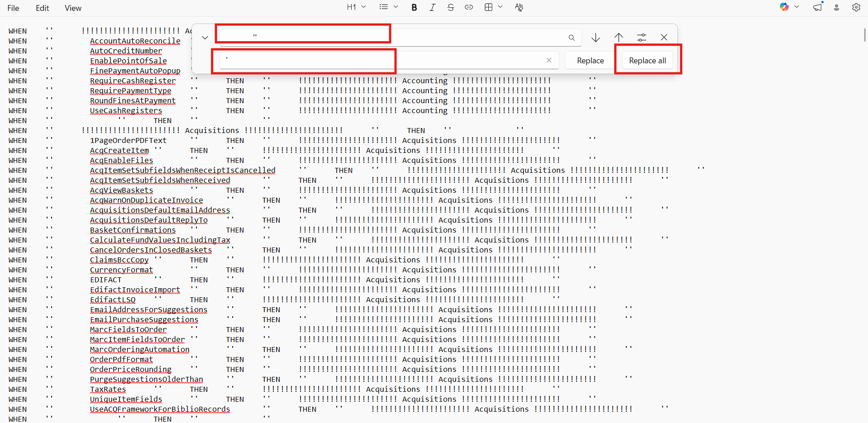Go to the next search match
The width and height of the screenshot is (868, 423).
pyautogui.click(x=596, y=38)
